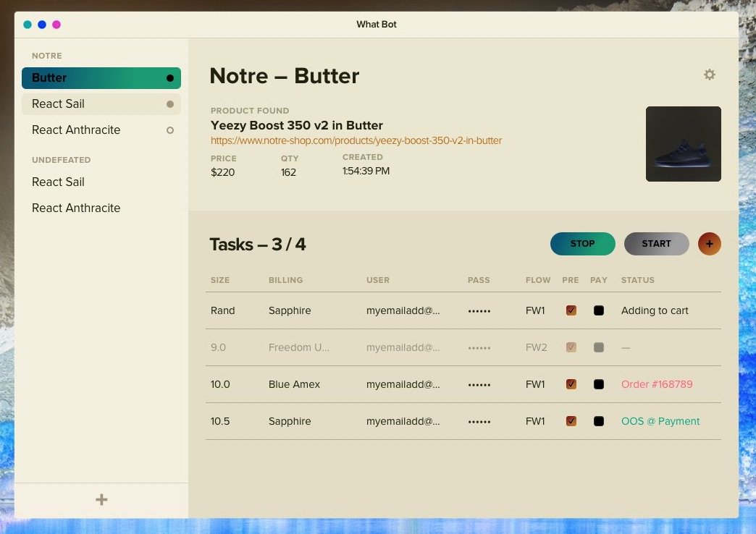Click the pink window control dot
756x534 pixels.
click(56, 25)
